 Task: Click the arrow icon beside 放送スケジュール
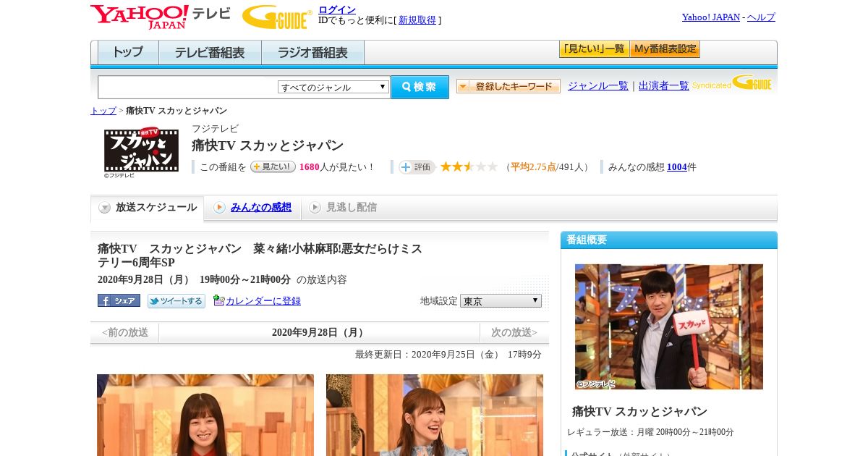tap(105, 208)
